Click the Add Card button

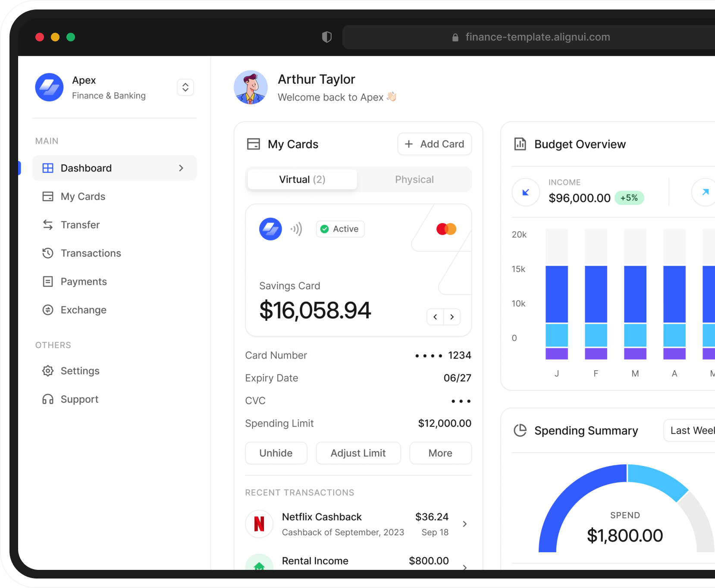tap(434, 144)
